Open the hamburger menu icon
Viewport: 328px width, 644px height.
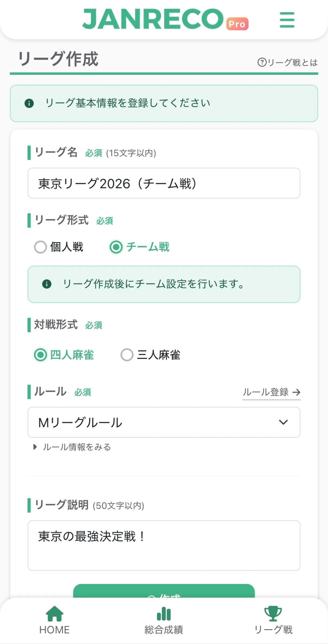tap(287, 20)
